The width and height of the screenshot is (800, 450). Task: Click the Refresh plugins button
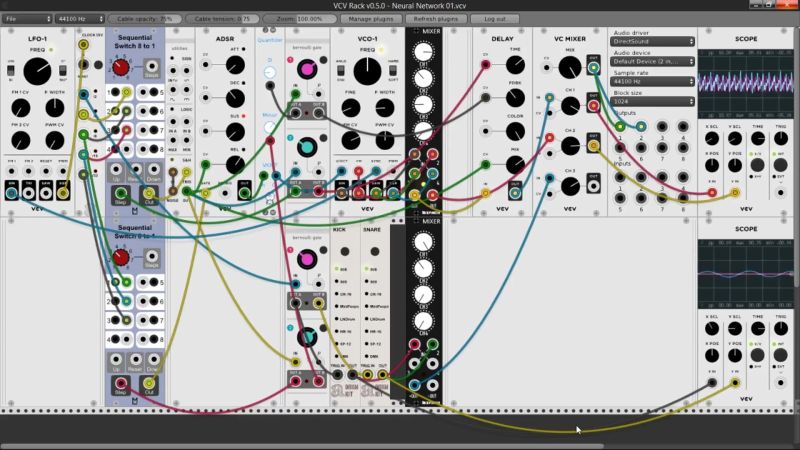[x=436, y=19]
